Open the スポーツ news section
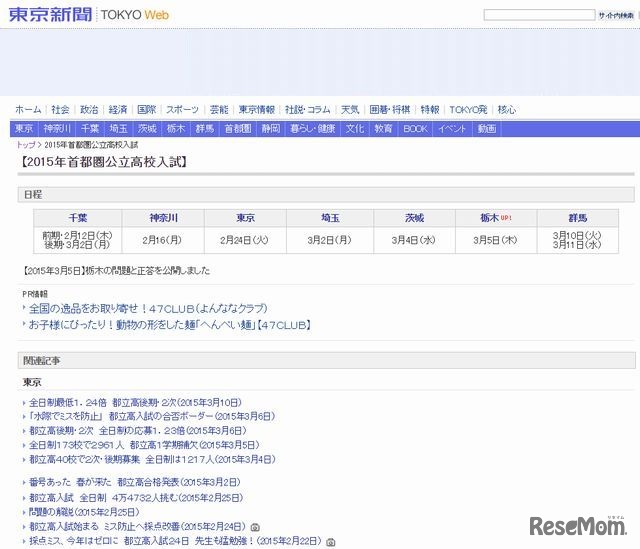 pos(182,109)
